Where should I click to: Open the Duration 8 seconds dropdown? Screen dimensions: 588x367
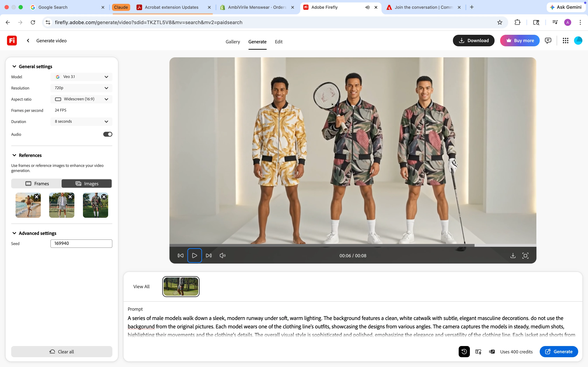pyautogui.click(x=81, y=121)
